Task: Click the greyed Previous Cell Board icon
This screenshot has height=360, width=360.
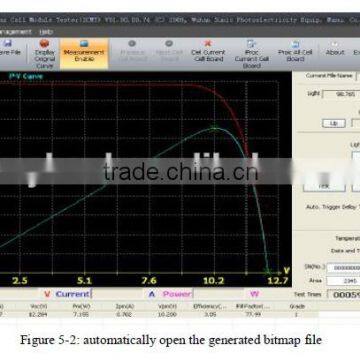Action: pos(132,43)
